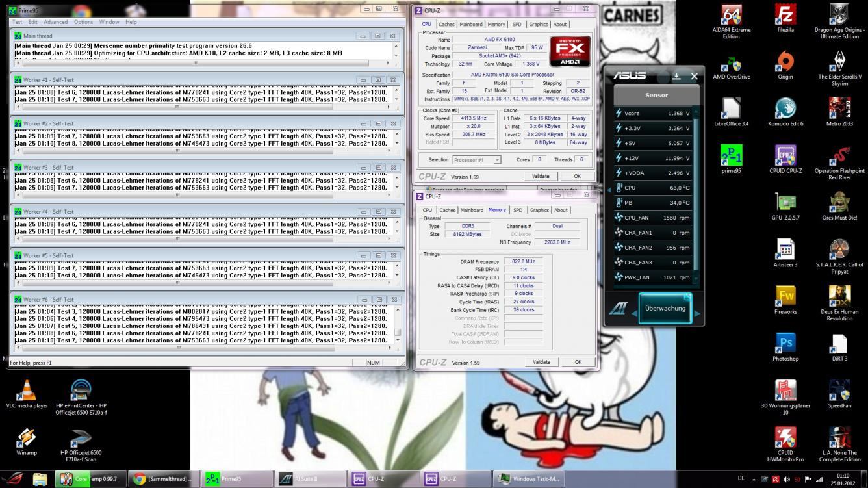This screenshot has width=868, height=488.
Task: Open the Window menu in Prime95
Action: click(109, 22)
